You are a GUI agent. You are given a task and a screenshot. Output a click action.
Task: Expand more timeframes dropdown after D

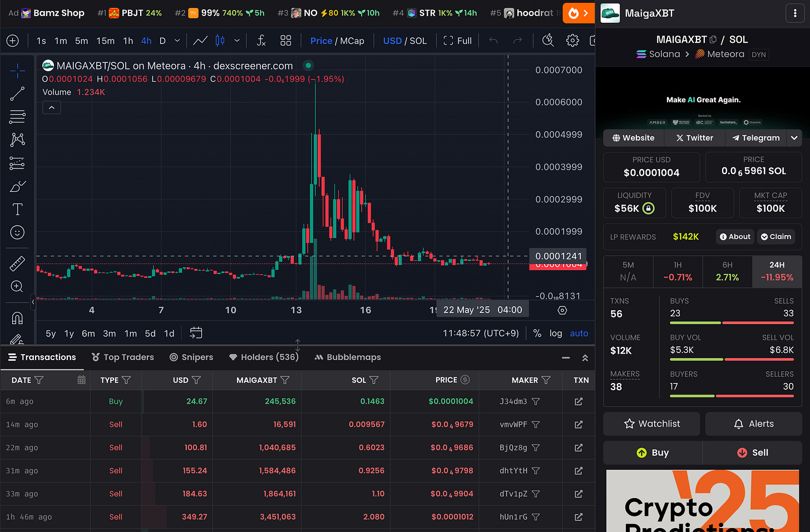coord(177,41)
